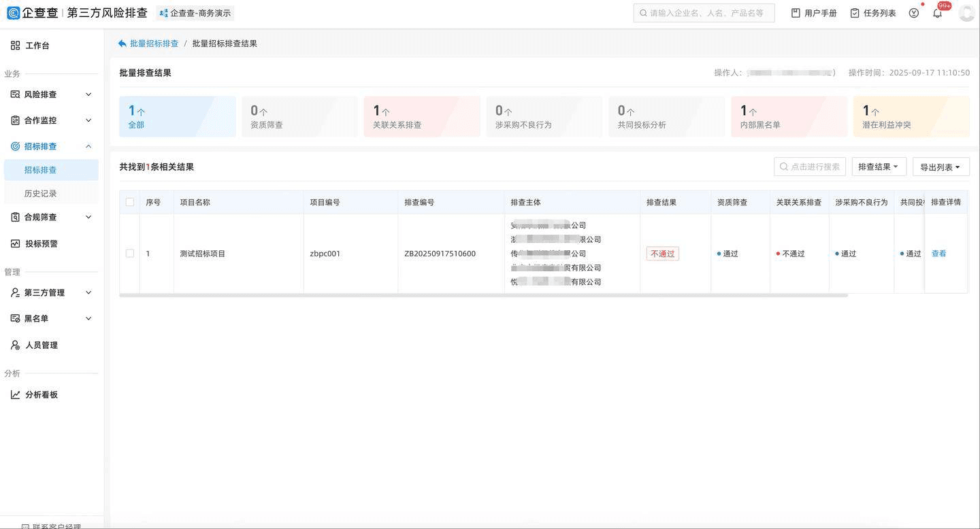The width and height of the screenshot is (980, 529).
Task: Select the 招标排查 submenu item
Action: 51,170
